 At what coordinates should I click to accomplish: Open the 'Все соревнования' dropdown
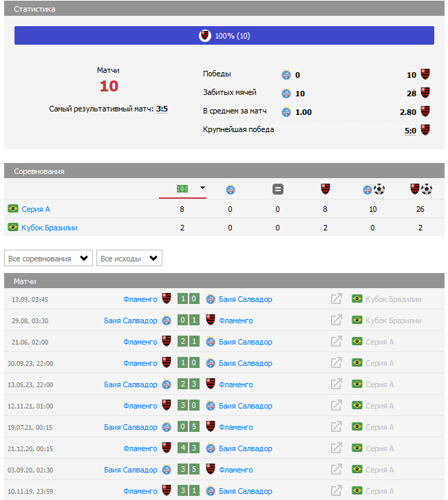pos(48,259)
